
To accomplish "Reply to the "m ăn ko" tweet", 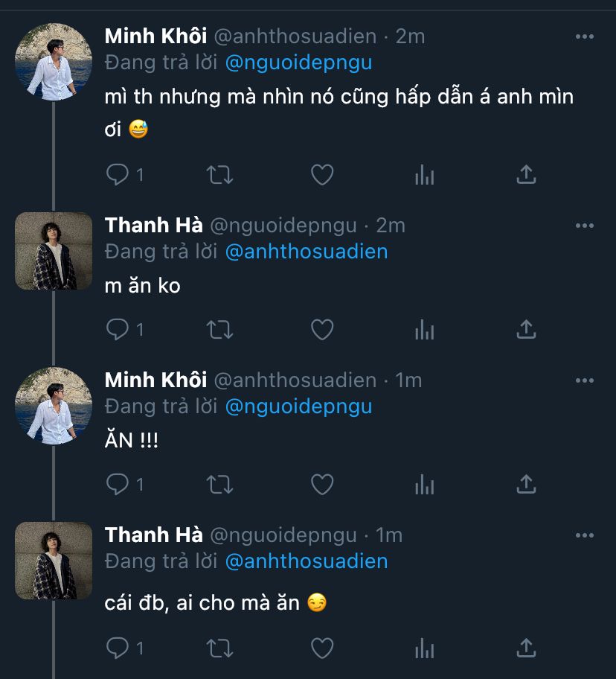I will (118, 329).
